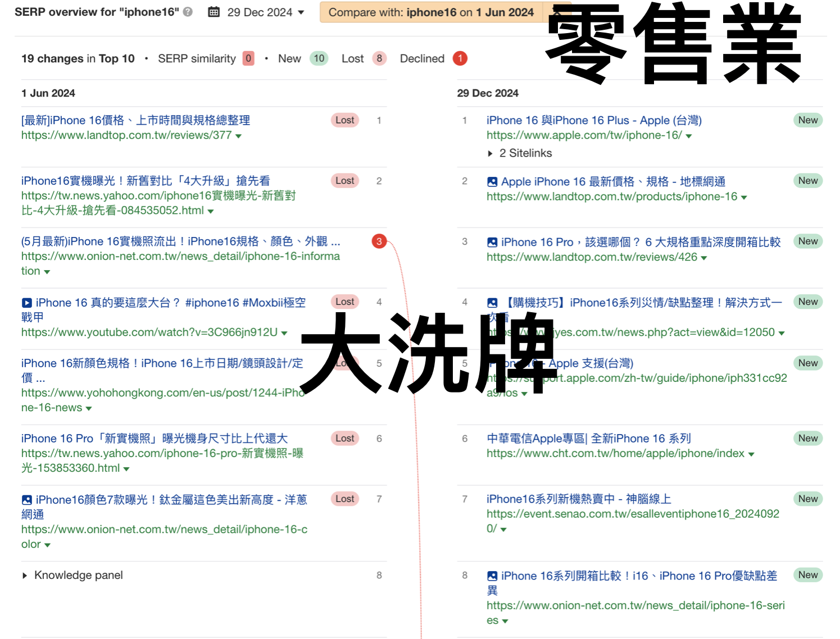
Task: Click the Declined 1 red badge
Action: (x=460, y=58)
